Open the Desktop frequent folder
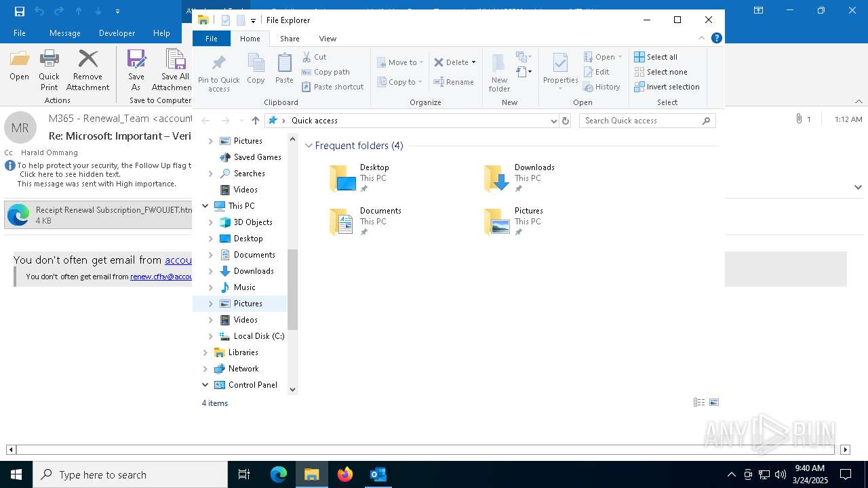The height and width of the screenshot is (488, 868). point(360,178)
